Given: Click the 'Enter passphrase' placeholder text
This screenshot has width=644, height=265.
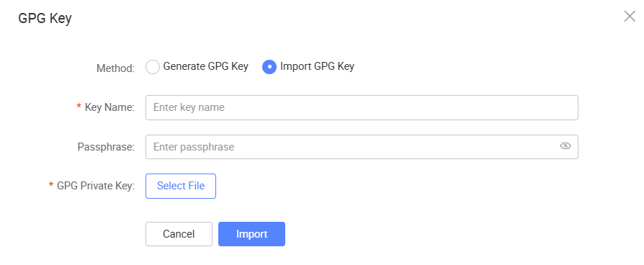Looking at the screenshot, I should click(194, 147).
